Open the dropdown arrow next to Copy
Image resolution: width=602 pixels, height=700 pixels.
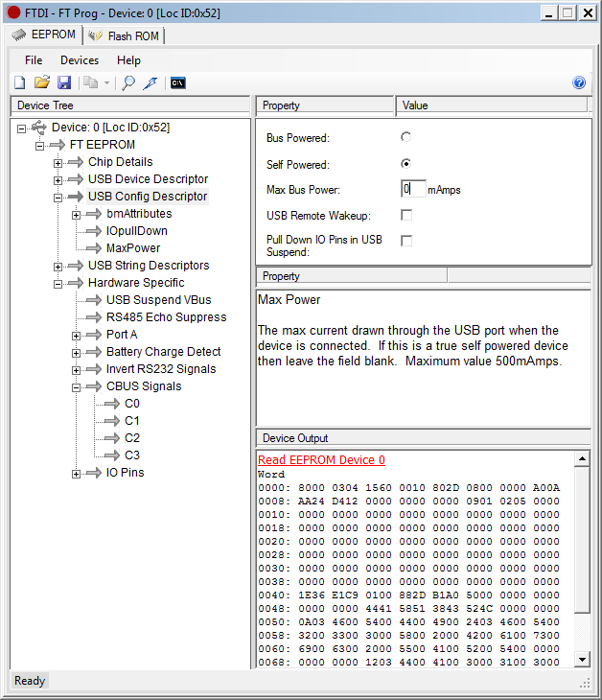click(106, 83)
